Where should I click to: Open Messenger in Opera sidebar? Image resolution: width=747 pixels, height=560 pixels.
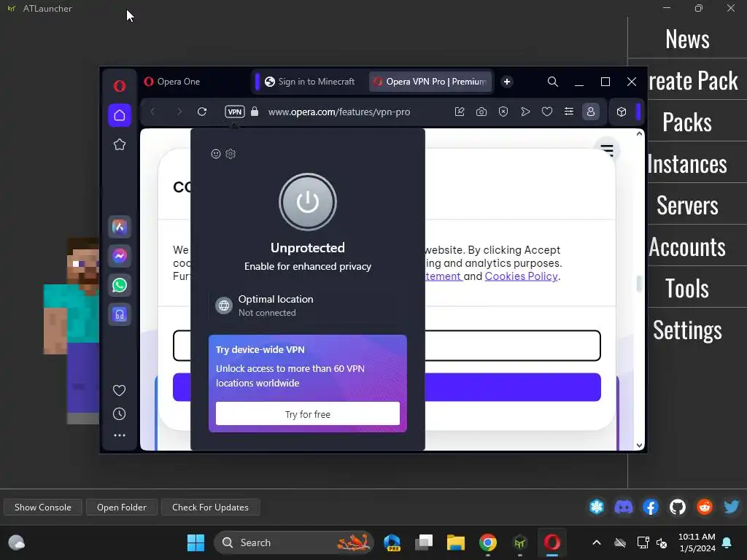click(120, 256)
